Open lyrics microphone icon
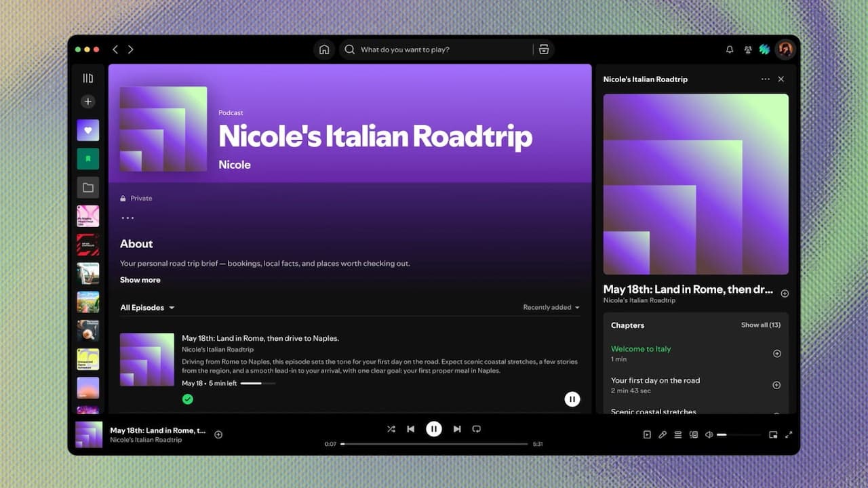 (663, 435)
